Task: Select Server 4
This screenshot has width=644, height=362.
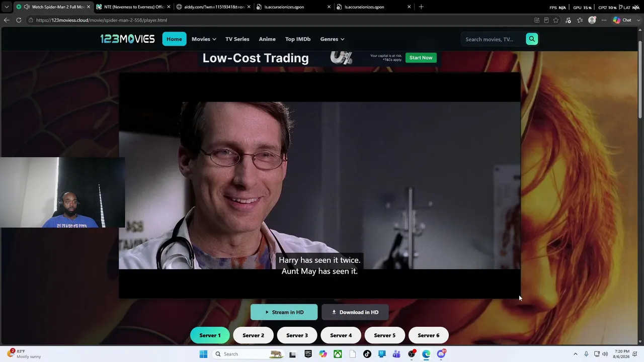Action: coord(341,335)
